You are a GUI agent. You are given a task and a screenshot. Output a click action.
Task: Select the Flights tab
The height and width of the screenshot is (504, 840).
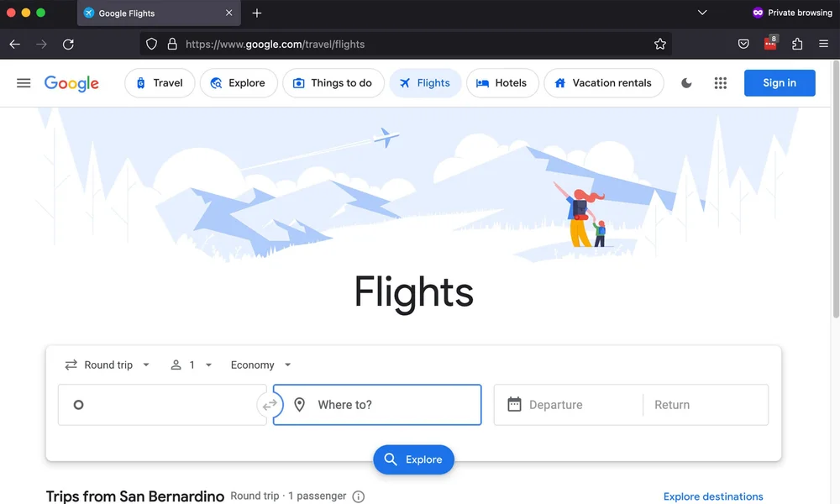(x=425, y=83)
